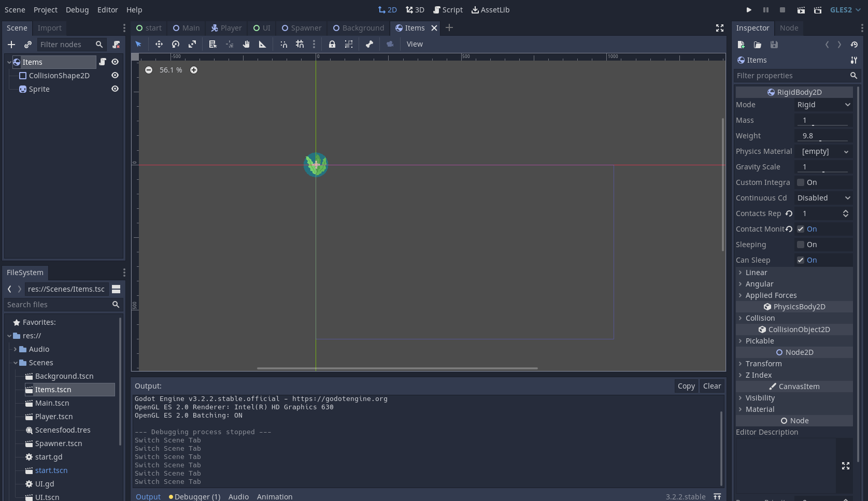Screen dimensions: 868x501
Task: Adjust the Gravity Scale slider field
Action: (823, 167)
